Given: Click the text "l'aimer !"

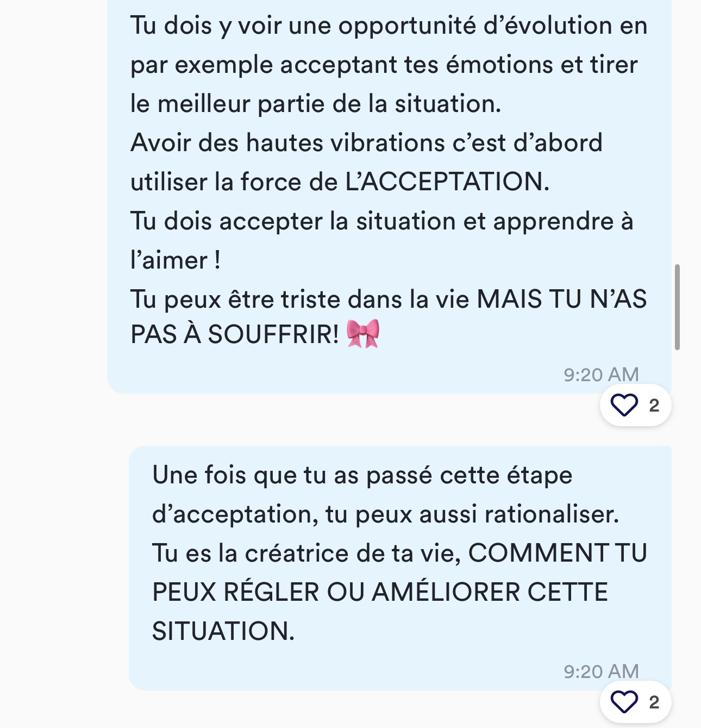Looking at the screenshot, I should point(176,260).
